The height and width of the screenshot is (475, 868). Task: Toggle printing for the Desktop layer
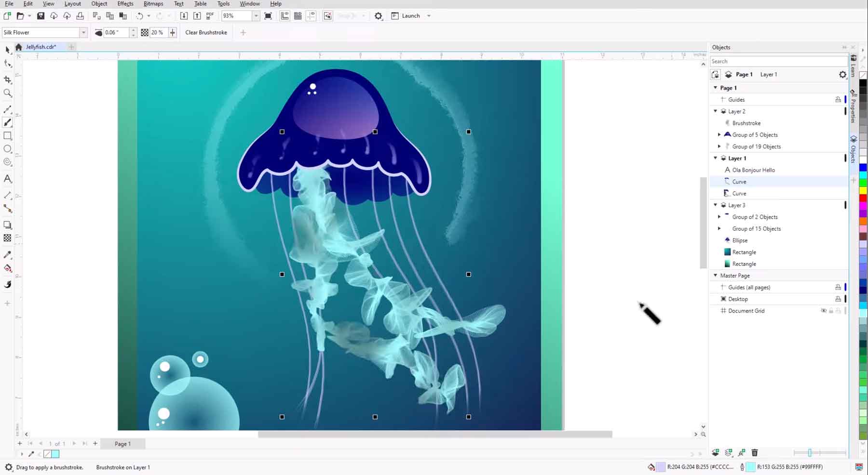coord(838,299)
